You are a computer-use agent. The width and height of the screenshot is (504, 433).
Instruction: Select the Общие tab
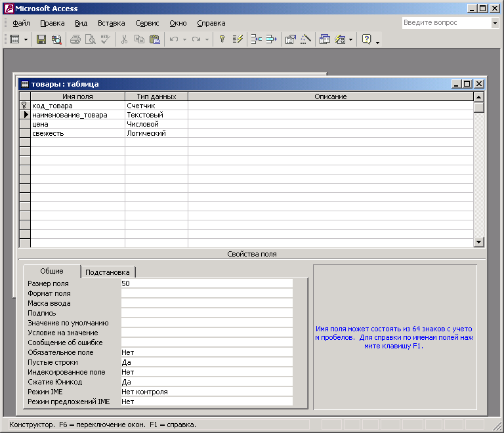[x=51, y=271]
